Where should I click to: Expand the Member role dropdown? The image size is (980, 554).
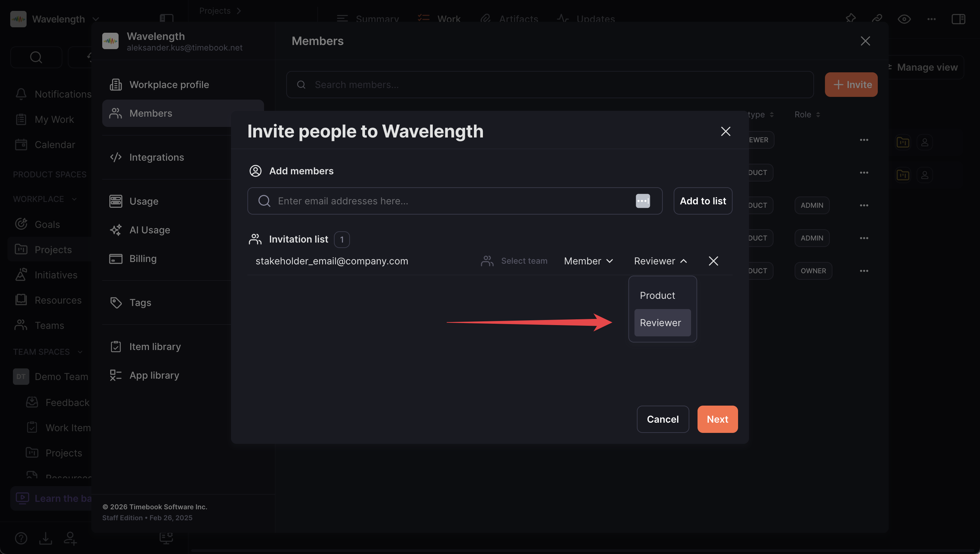tap(588, 261)
